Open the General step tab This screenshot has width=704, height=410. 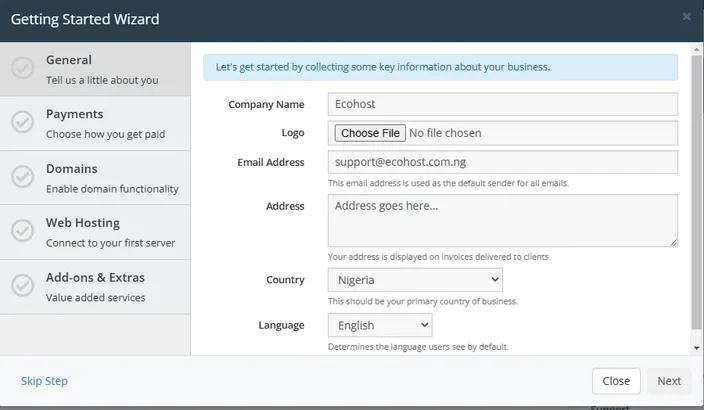(95, 69)
